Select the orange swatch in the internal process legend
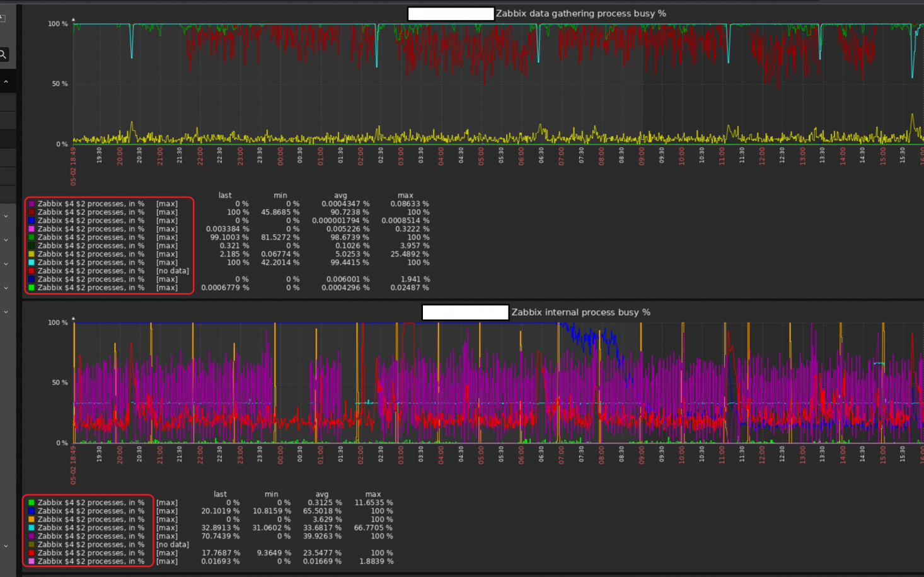The height and width of the screenshot is (577, 924). click(x=32, y=520)
